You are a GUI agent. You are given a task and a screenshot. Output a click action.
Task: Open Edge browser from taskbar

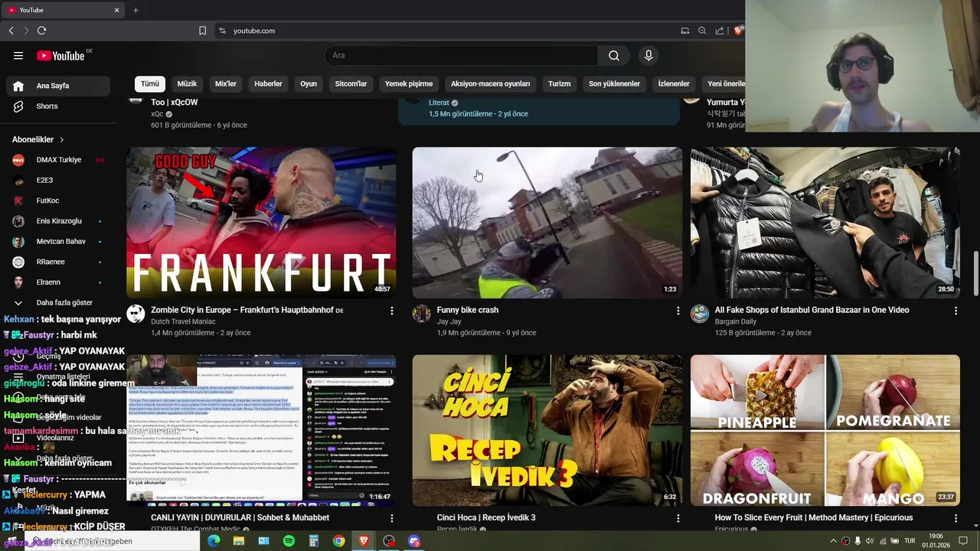pyautogui.click(x=214, y=541)
